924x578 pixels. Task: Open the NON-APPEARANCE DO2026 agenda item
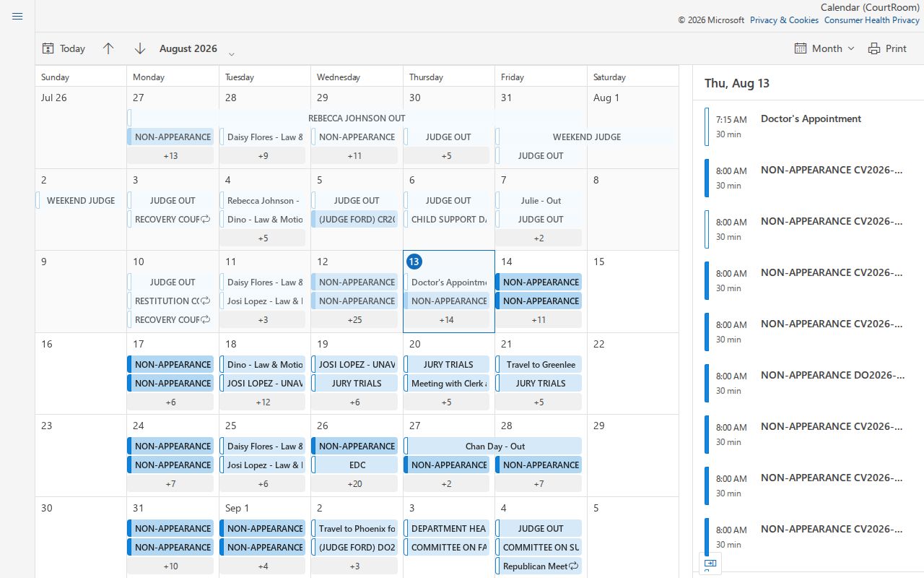(807, 383)
